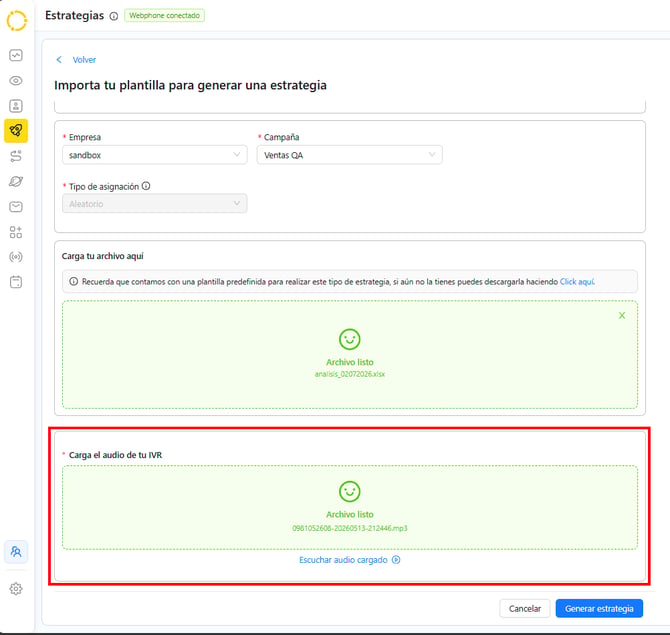Open the users icon near sidebar bottom
This screenshot has height=635, width=670.
16,552
